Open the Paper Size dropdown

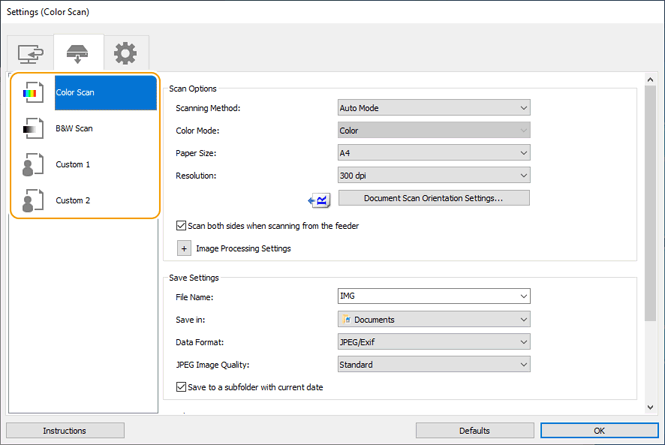(433, 152)
